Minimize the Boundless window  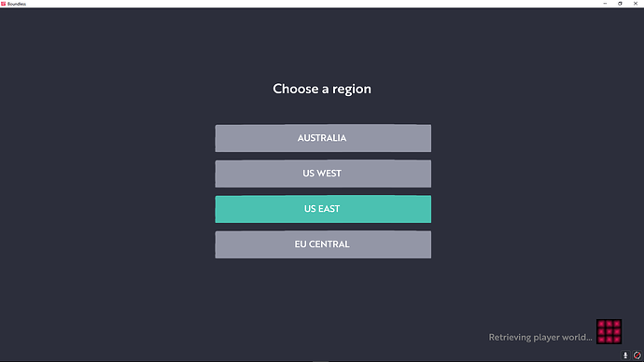(x=605, y=4)
